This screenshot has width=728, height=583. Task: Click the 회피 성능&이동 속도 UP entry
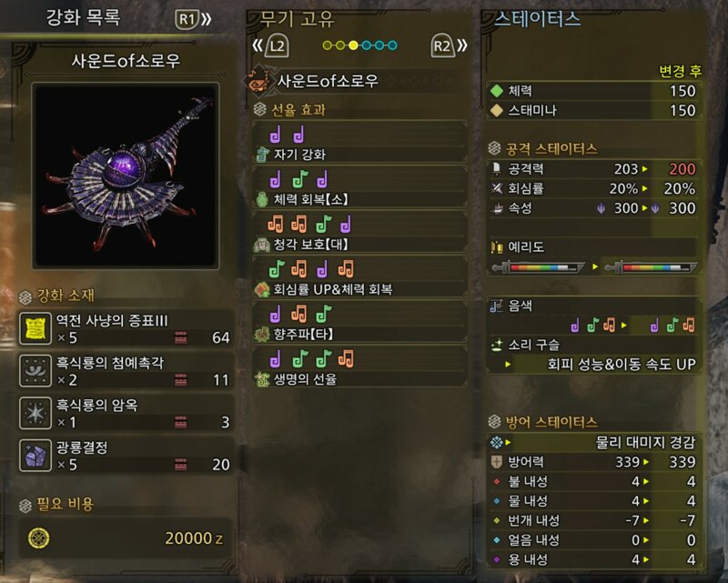pyautogui.click(x=622, y=364)
